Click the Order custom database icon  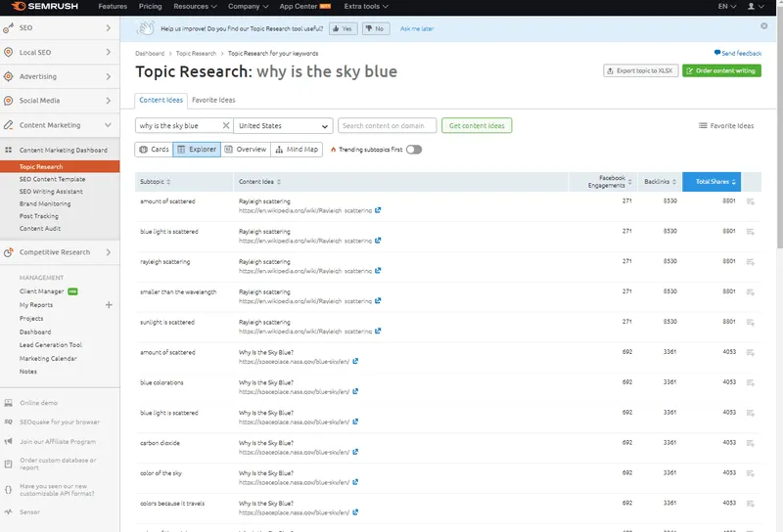click(x=9, y=464)
